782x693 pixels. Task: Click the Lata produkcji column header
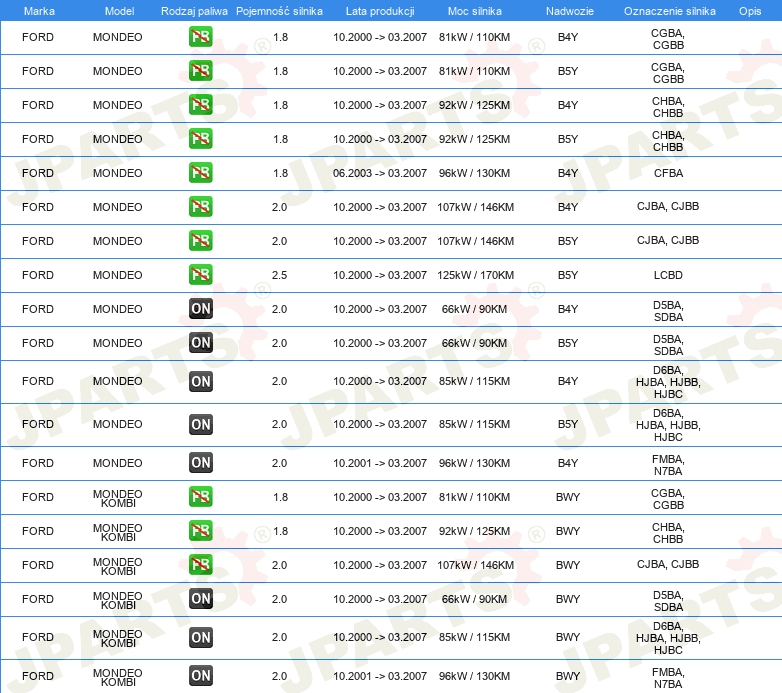tap(380, 11)
